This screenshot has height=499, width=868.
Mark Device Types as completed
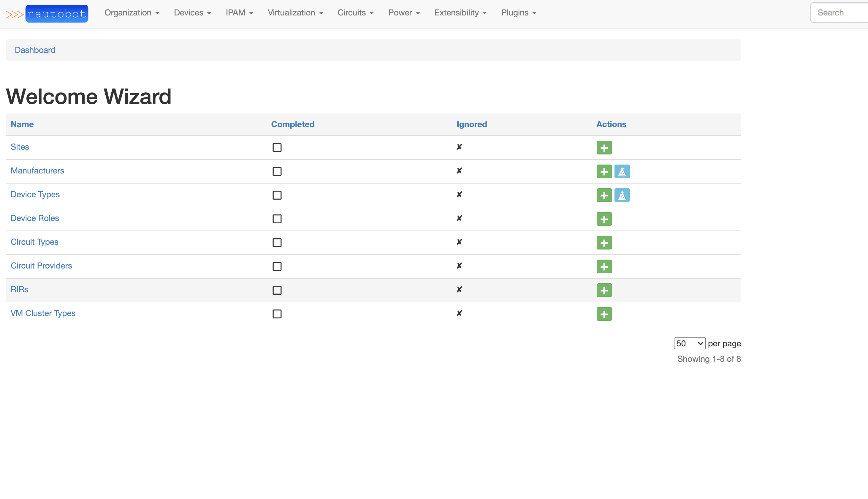coord(277,195)
